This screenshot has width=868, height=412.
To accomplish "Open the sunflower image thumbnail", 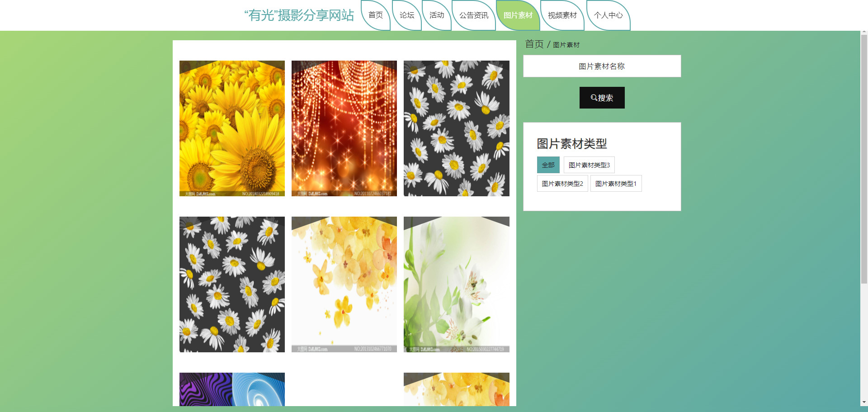I will click(x=232, y=128).
